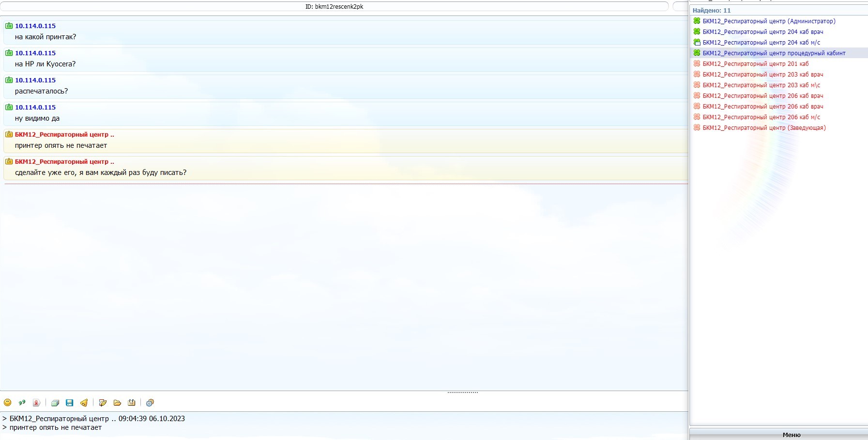This screenshot has height=440, width=868.
Task: Open the smiley emoticon picker
Action: pos(8,403)
